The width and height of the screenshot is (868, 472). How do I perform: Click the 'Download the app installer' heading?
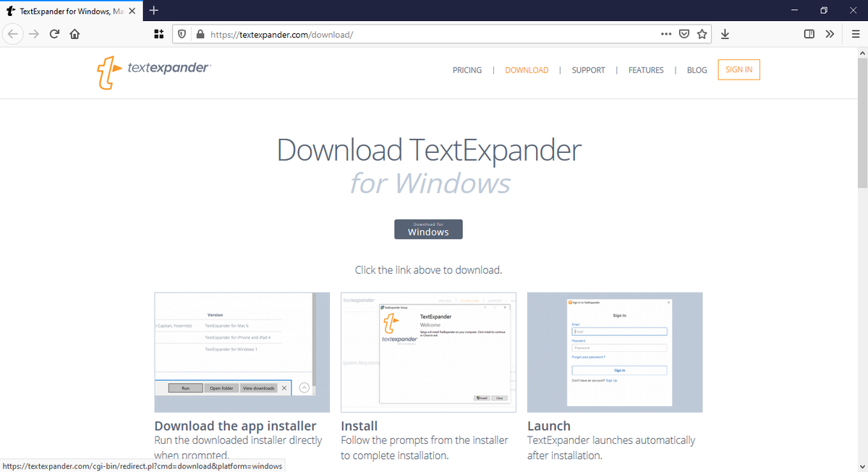236,426
